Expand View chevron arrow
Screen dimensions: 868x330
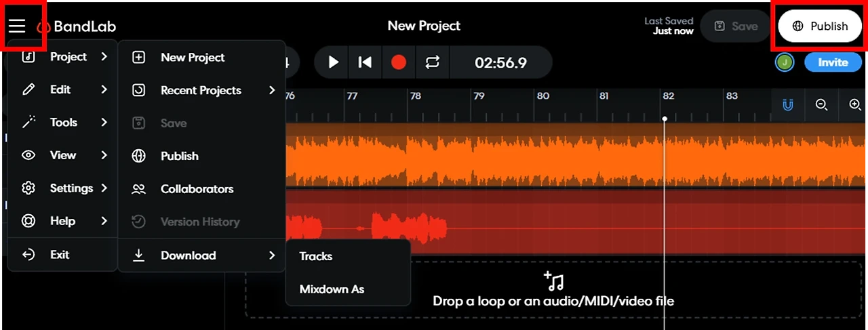pos(104,155)
